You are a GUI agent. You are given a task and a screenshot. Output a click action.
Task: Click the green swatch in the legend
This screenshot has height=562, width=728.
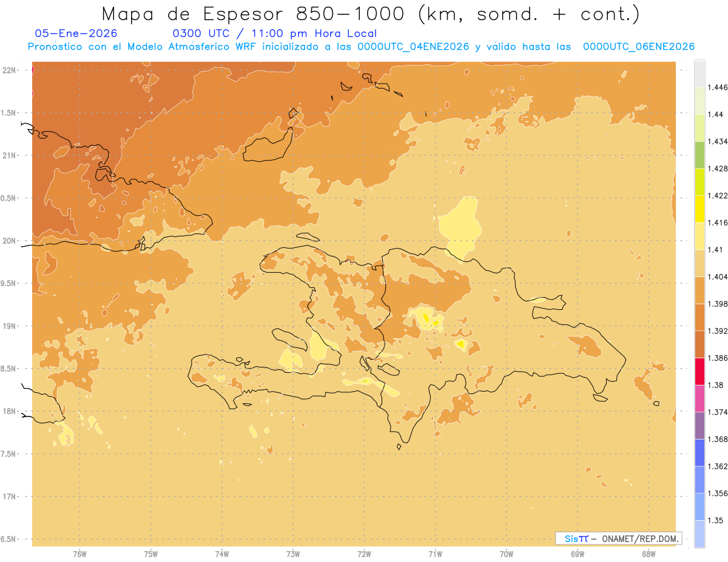[x=700, y=155]
